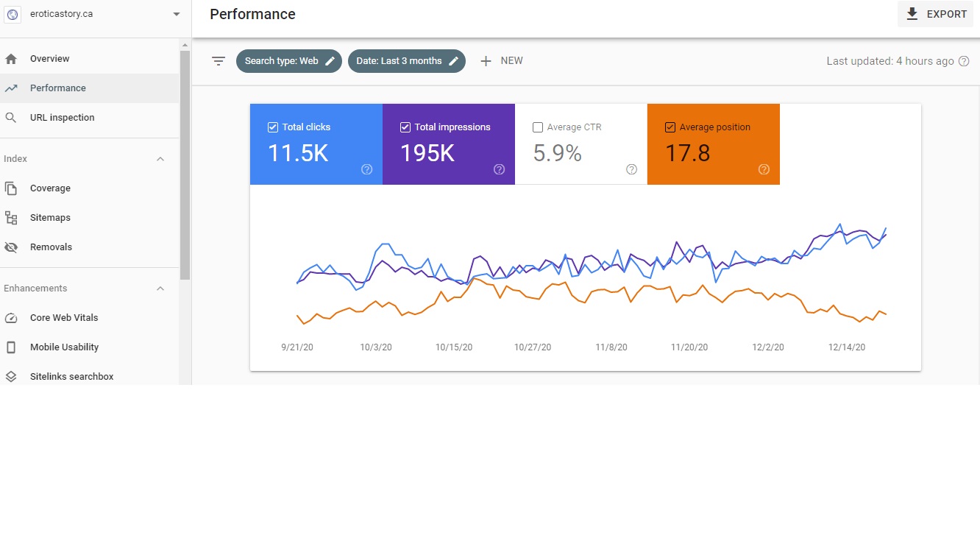Image resolution: width=980 pixels, height=552 pixels.
Task: Click the 17.8 average position value
Action: 688,153
